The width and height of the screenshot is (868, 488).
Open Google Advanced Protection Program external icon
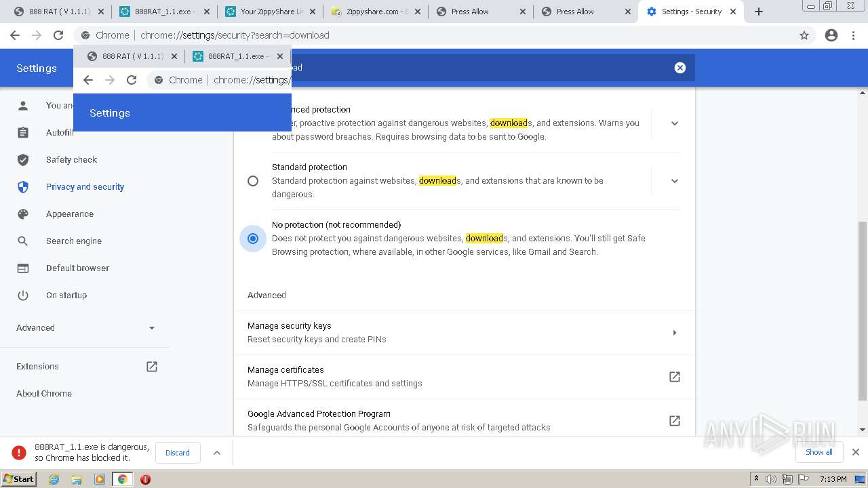(x=675, y=420)
